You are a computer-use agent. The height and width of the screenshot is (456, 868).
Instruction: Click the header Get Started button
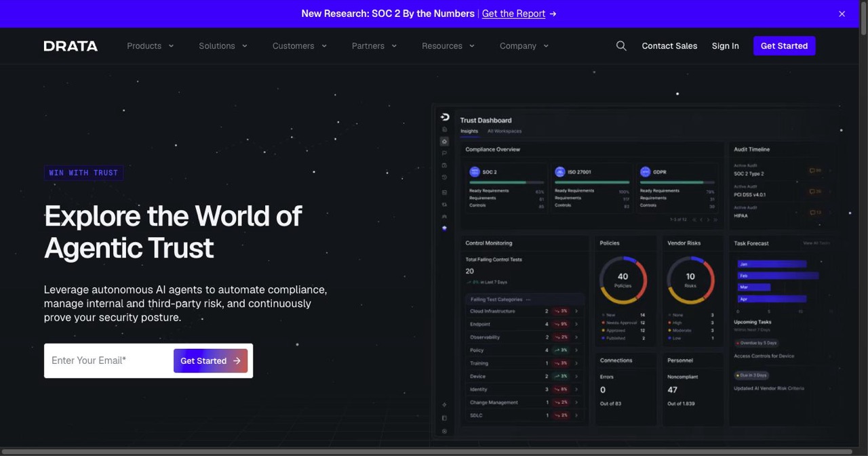click(x=784, y=46)
